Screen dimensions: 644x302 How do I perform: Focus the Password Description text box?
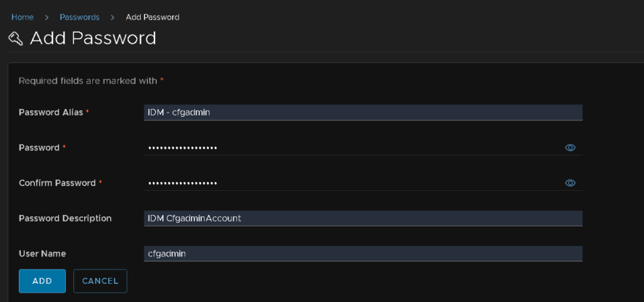pyautogui.click(x=363, y=219)
